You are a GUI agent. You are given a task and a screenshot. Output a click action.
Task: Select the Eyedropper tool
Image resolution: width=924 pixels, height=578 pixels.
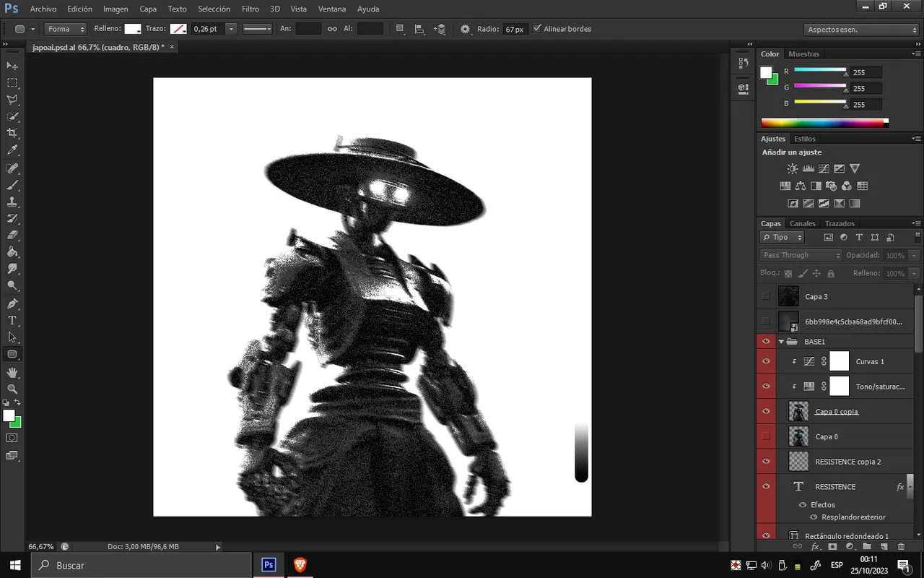click(12, 150)
